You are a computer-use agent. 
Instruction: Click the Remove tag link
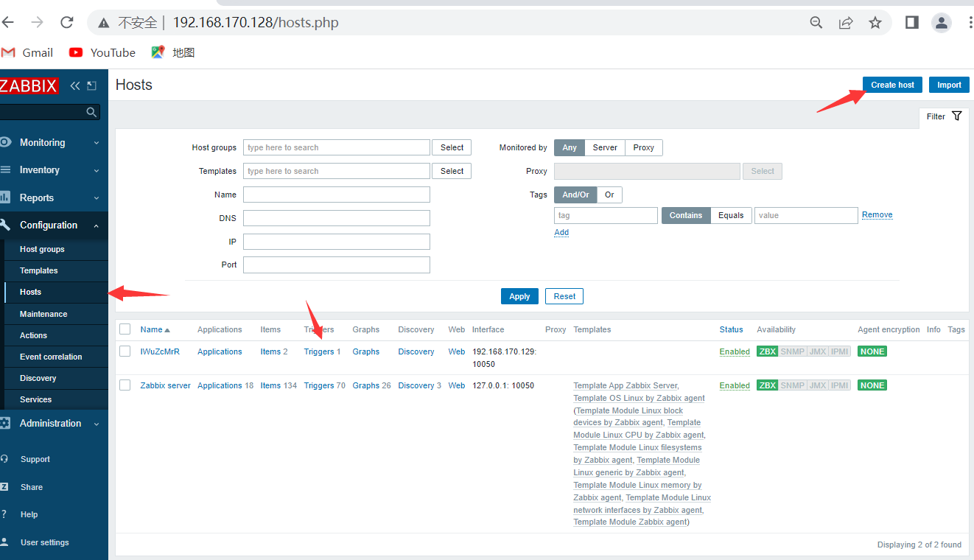[x=877, y=214]
